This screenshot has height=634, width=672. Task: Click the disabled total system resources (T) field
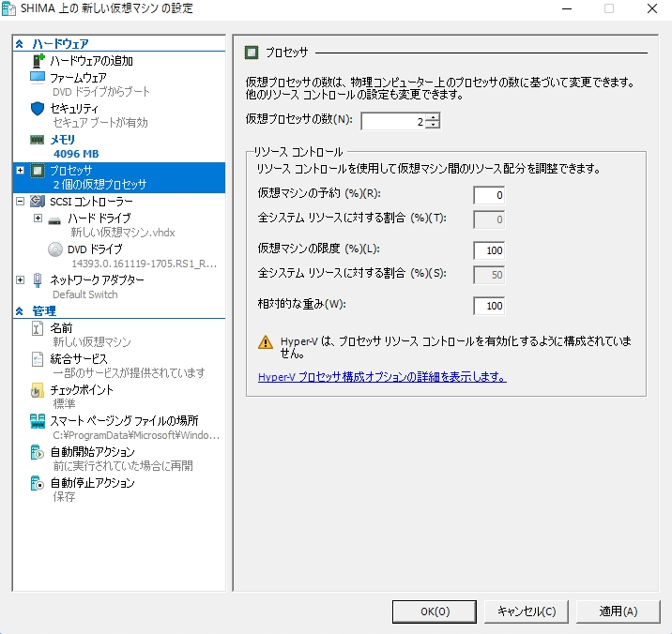[489, 219]
